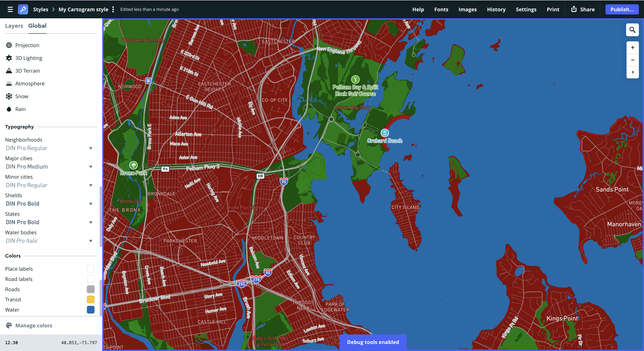Viewport: 644px width, 351px height.
Task: Zoom in on the map with plus control
Action: coord(633,47)
